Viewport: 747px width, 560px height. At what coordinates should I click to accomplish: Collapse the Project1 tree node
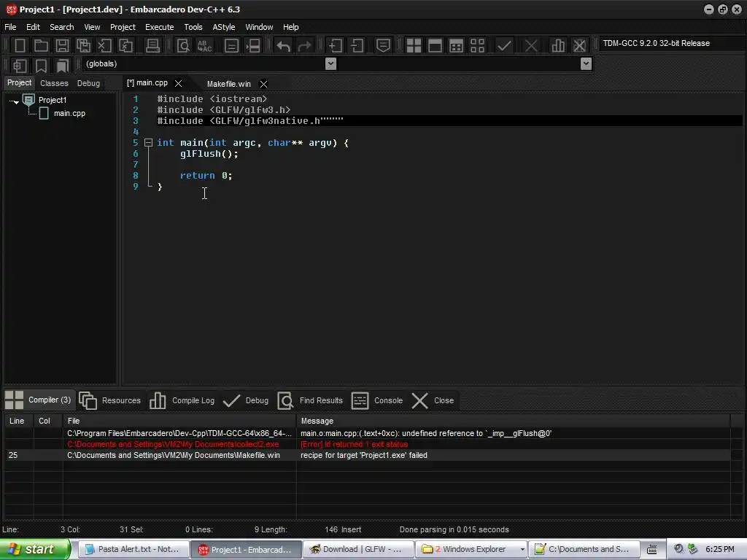(x=16, y=101)
